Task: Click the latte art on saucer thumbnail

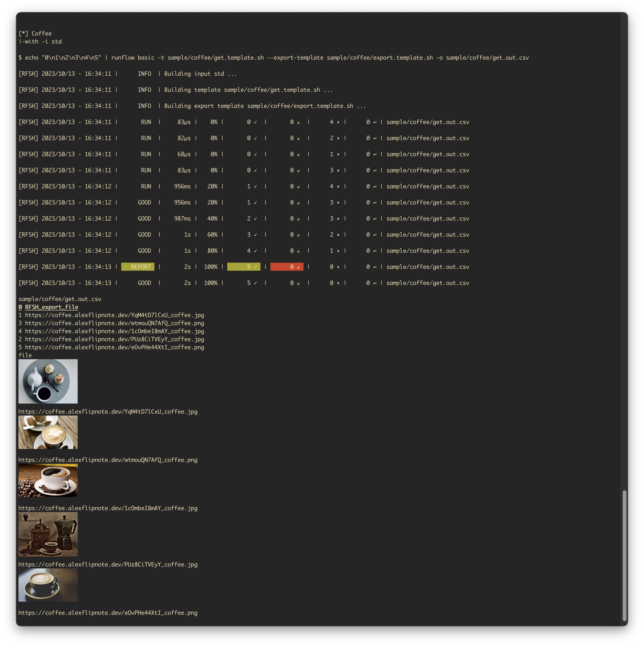Action: click(x=48, y=432)
